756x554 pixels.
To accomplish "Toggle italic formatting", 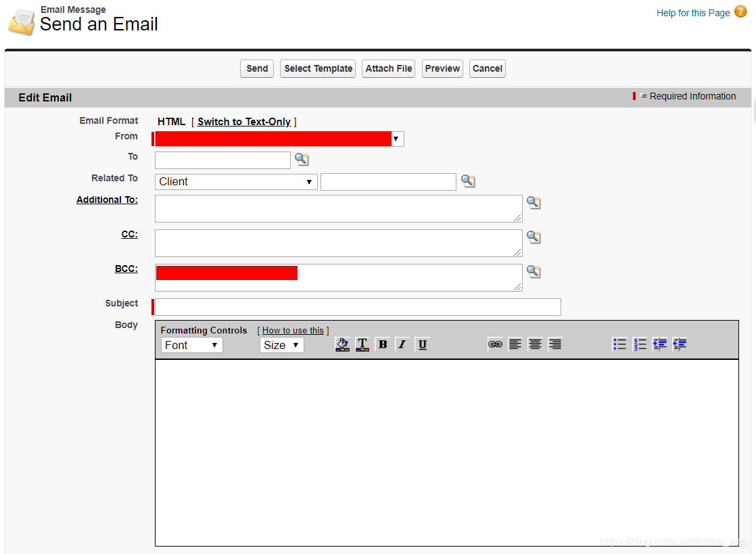I will coord(402,344).
